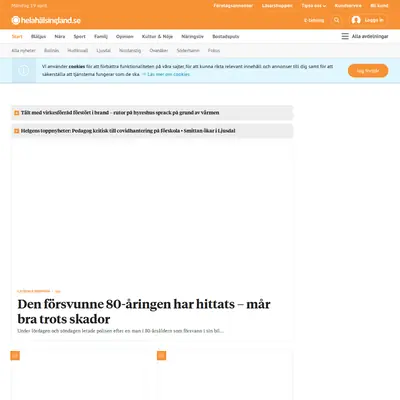
Task: Click the orange category tag above the main headline
Action: [x=33, y=291]
